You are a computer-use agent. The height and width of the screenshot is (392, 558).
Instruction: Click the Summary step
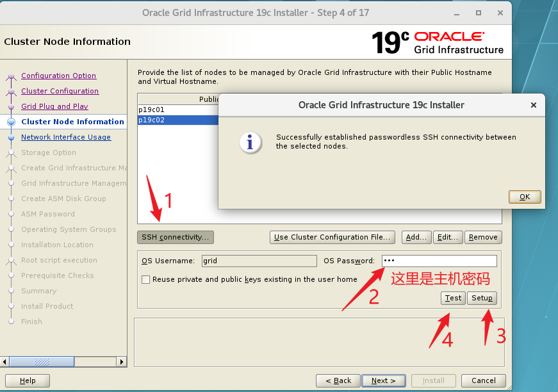pos(38,291)
